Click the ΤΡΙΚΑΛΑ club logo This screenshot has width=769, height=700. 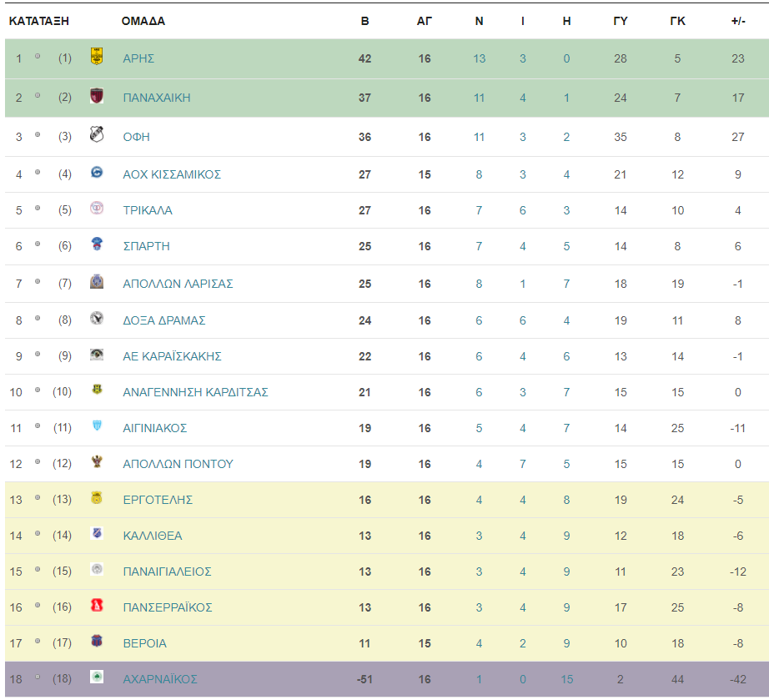[97, 208]
